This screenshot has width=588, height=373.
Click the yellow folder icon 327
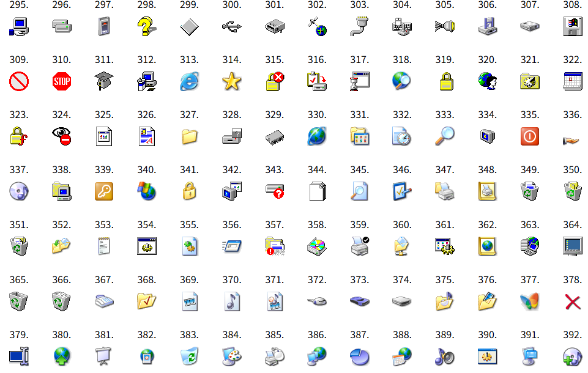tap(189, 136)
